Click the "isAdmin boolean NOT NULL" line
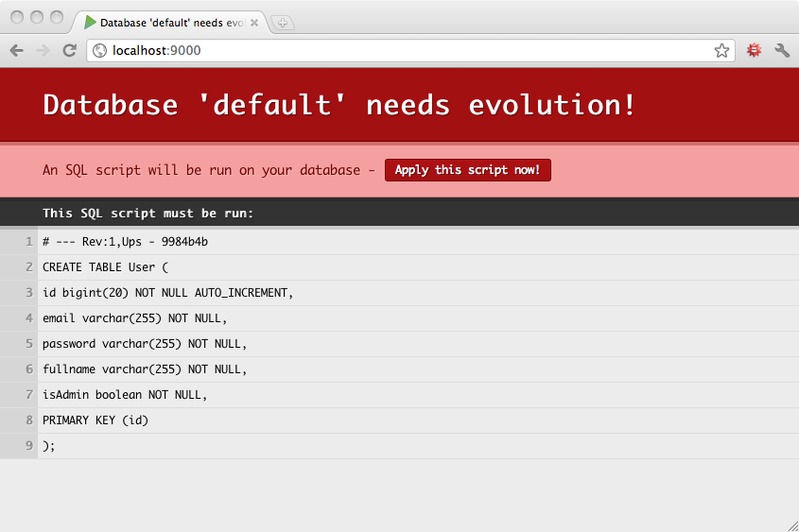The height and width of the screenshot is (532, 799). (125, 395)
